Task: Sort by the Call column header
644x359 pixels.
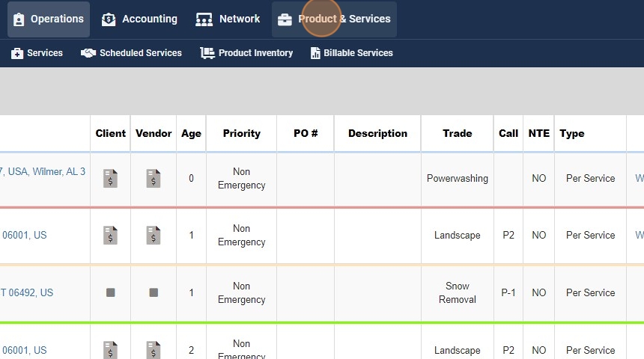Action: point(508,133)
